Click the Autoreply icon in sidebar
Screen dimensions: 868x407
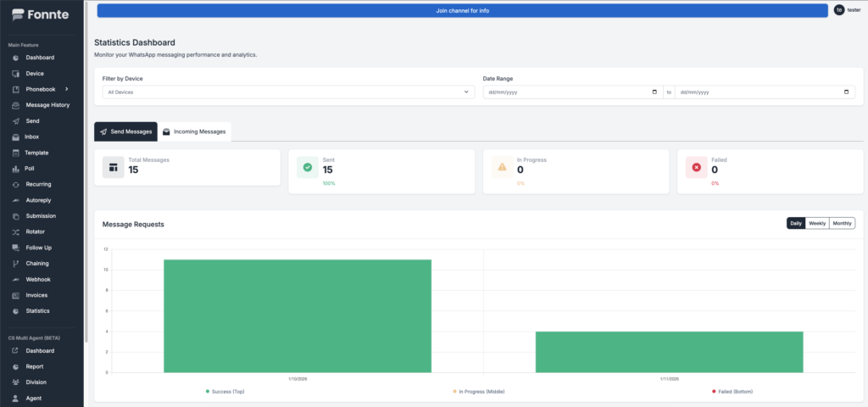(x=16, y=200)
